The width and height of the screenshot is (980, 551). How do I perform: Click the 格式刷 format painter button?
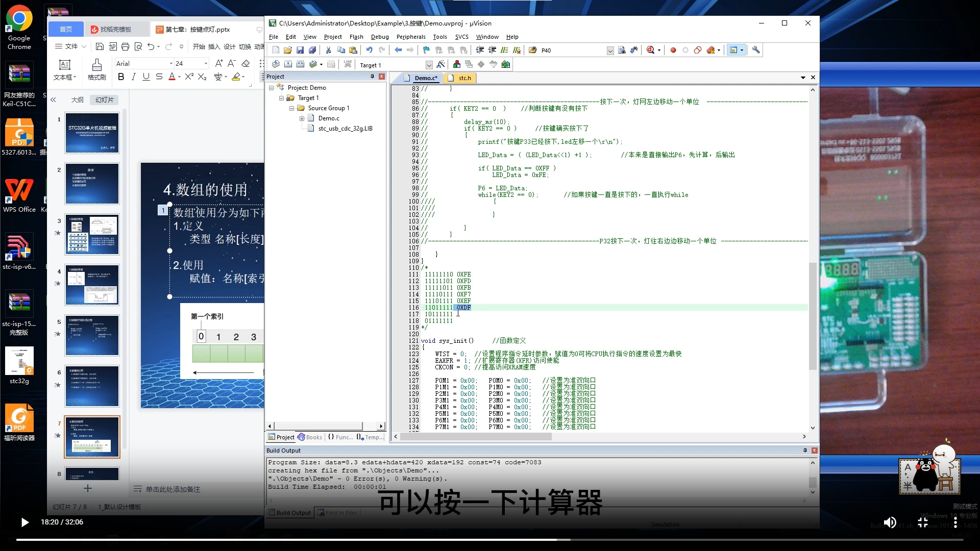point(96,70)
